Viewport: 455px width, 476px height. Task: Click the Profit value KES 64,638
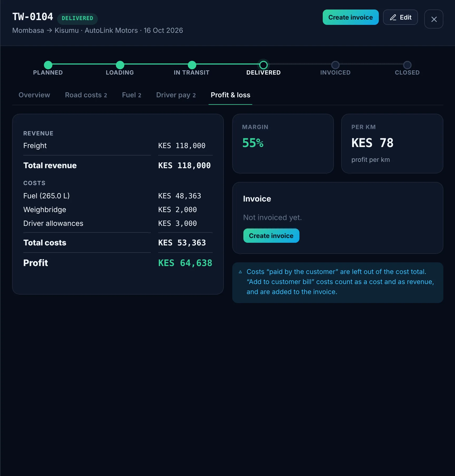click(x=185, y=263)
